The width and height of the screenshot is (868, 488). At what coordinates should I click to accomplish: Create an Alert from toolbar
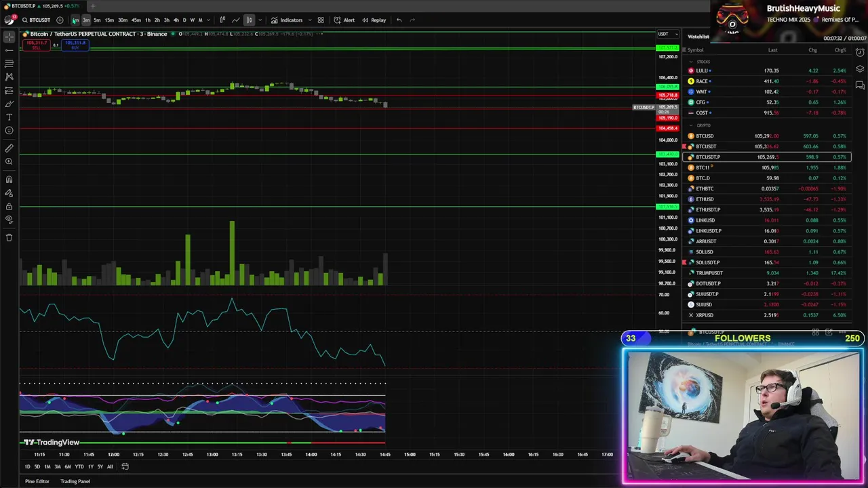pyautogui.click(x=344, y=20)
